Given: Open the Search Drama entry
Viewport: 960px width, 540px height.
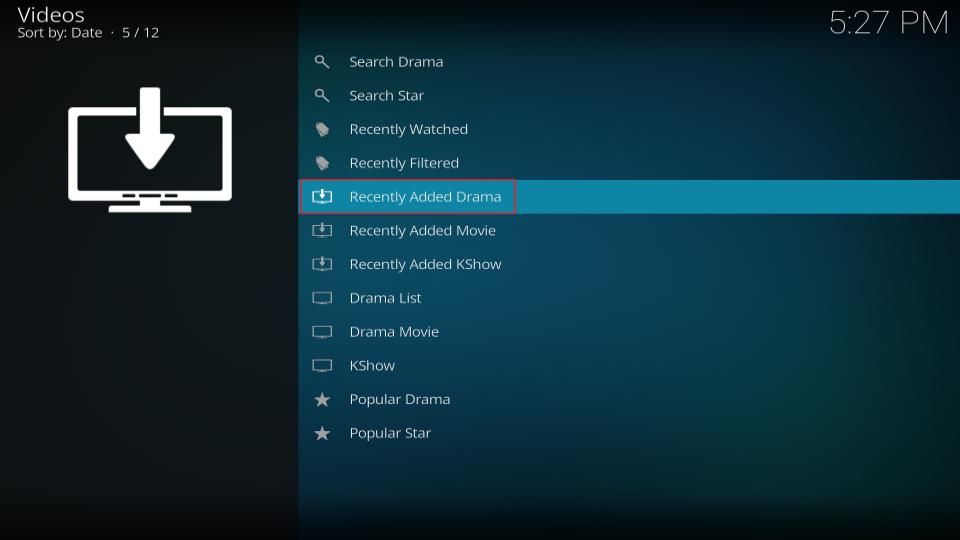Looking at the screenshot, I should tap(629, 62).
